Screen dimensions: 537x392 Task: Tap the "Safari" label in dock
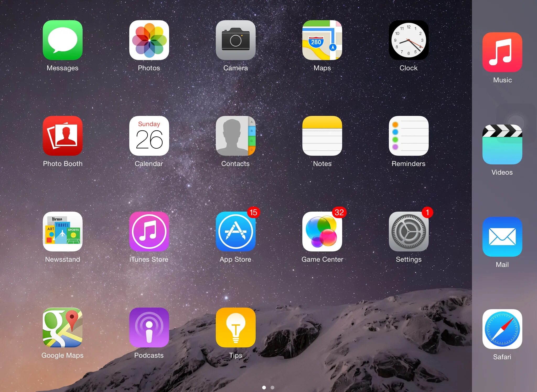pyautogui.click(x=502, y=357)
